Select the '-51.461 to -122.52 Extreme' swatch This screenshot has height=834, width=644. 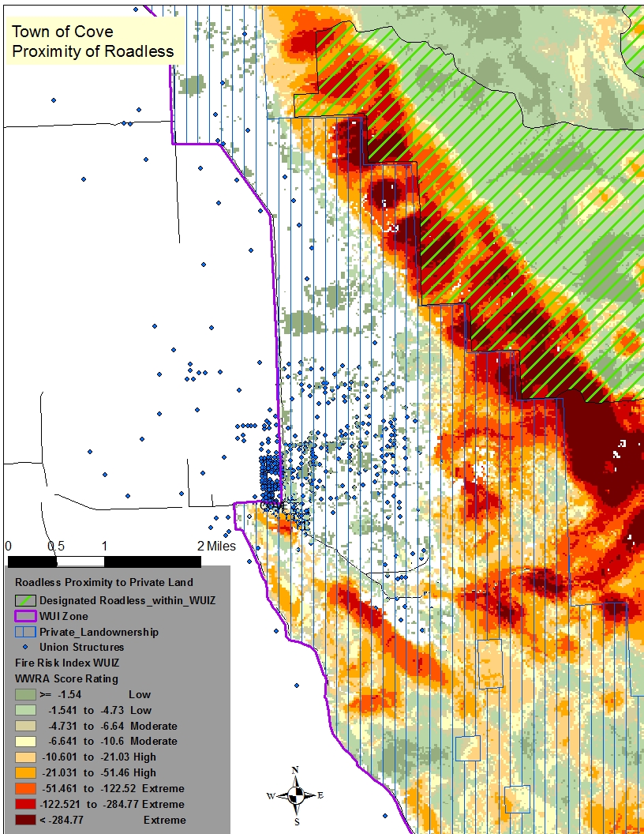pos(25,789)
